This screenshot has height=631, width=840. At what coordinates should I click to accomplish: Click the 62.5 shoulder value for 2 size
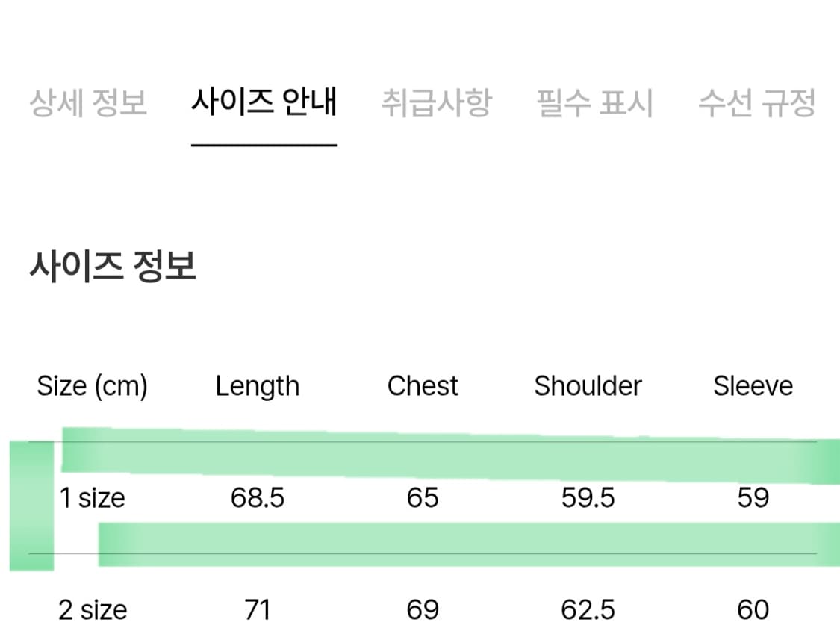pyautogui.click(x=588, y=609)
